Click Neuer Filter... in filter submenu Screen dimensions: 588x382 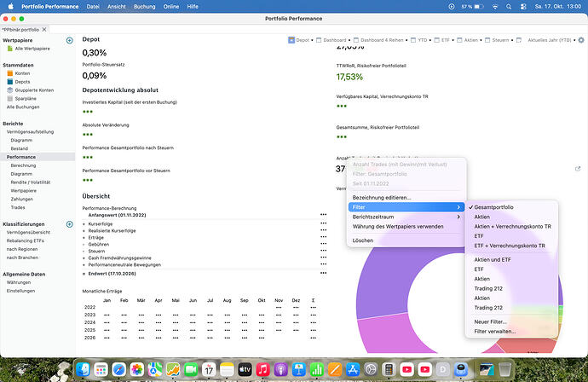pyautogui.click(x=511, y=322)
